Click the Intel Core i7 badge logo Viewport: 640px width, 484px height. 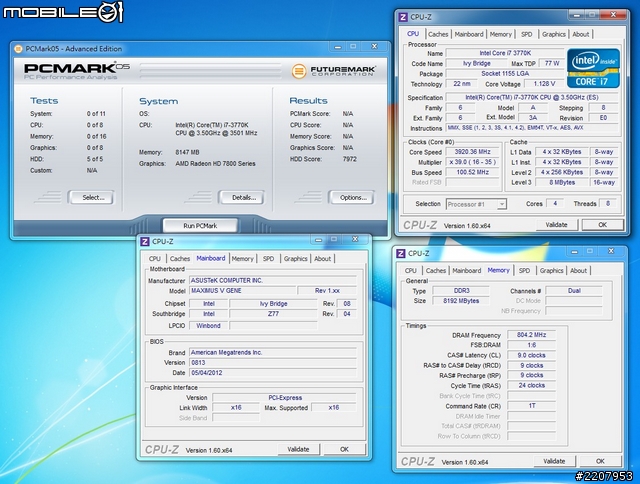pyautogui.click(x=593, y=68)
